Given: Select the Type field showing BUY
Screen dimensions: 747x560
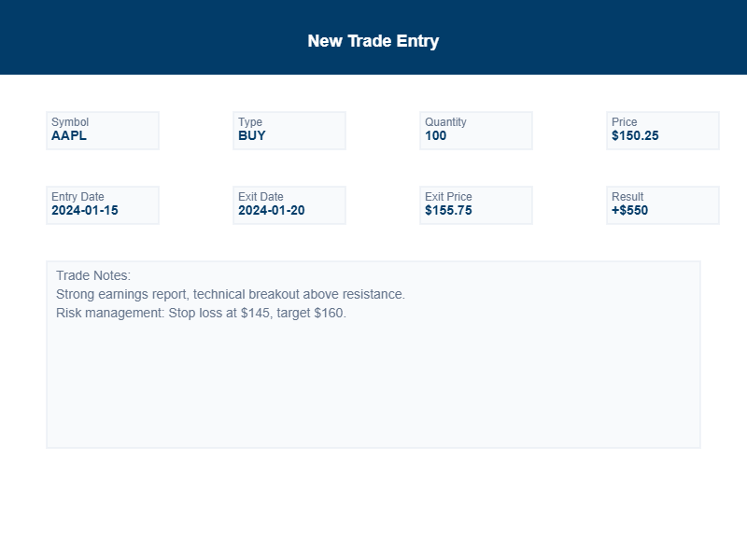Looking at the screenshot, I should click(x=289, y=131).
